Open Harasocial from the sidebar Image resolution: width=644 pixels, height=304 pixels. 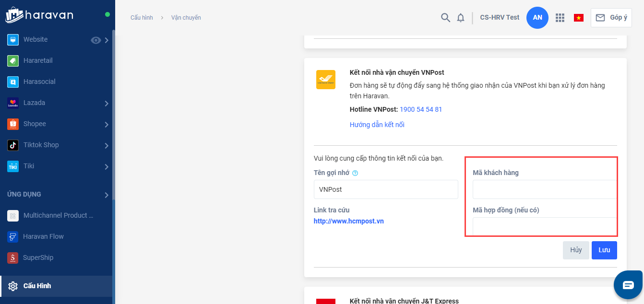[13, 82]
